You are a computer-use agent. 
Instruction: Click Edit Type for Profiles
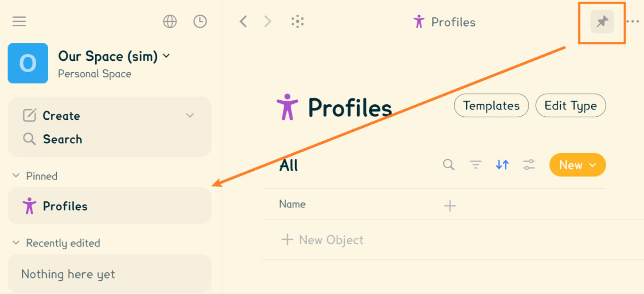tap(570, 106)
